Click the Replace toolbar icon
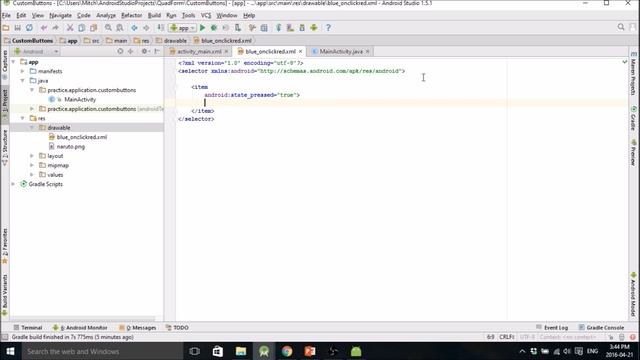This screenshot has width=640, height=360. [120, 28]
